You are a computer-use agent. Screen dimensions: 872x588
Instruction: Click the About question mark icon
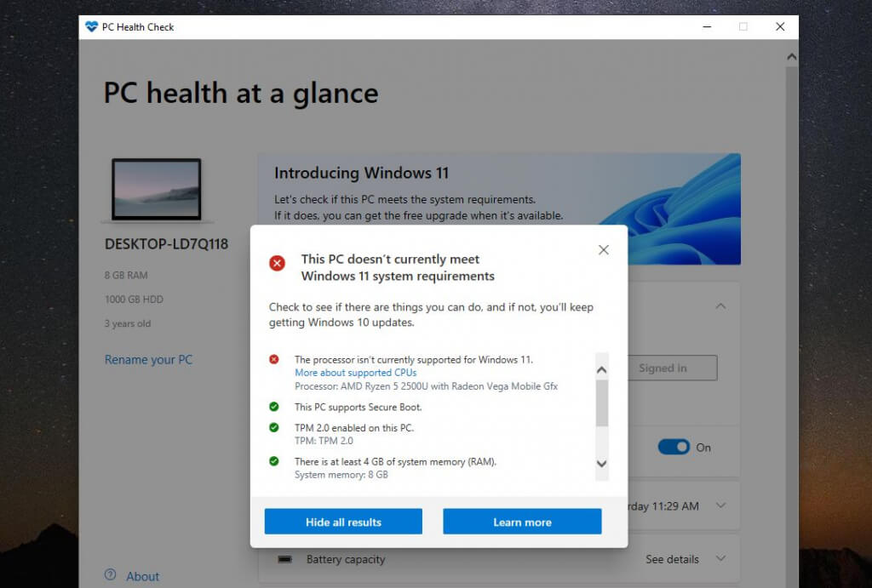point(111,575)
